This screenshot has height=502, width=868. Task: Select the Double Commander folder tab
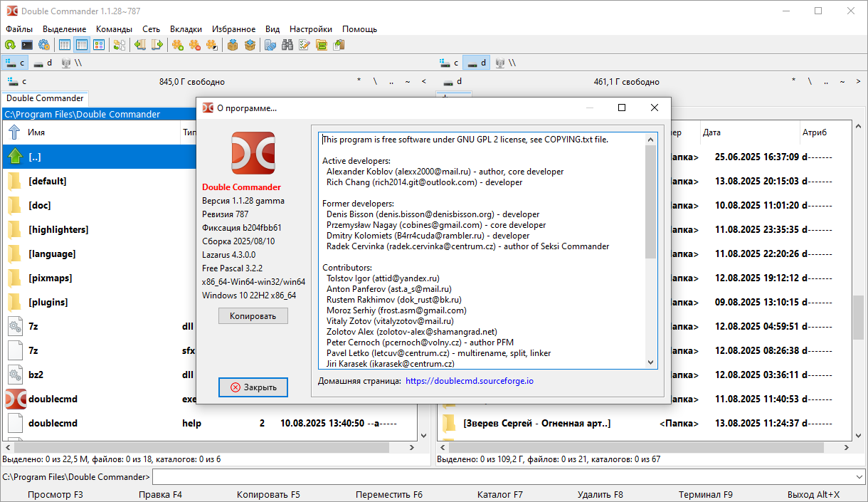tap(45, 98)
